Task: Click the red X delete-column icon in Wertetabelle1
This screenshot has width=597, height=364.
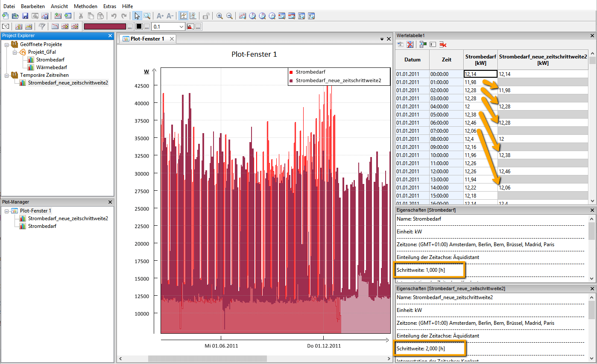Action: 410,44
